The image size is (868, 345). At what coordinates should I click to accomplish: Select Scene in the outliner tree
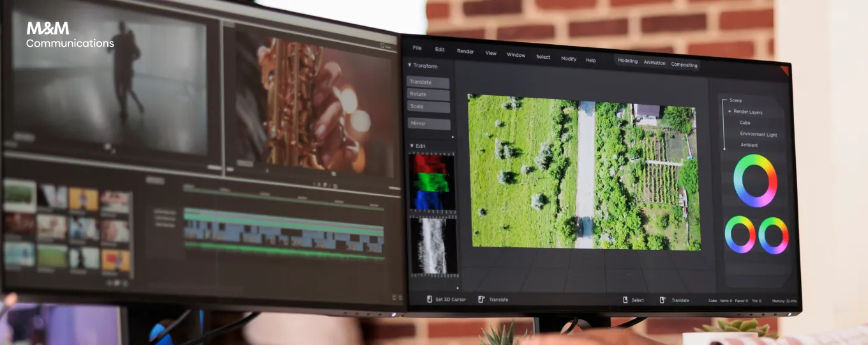(x=735, y=100)
